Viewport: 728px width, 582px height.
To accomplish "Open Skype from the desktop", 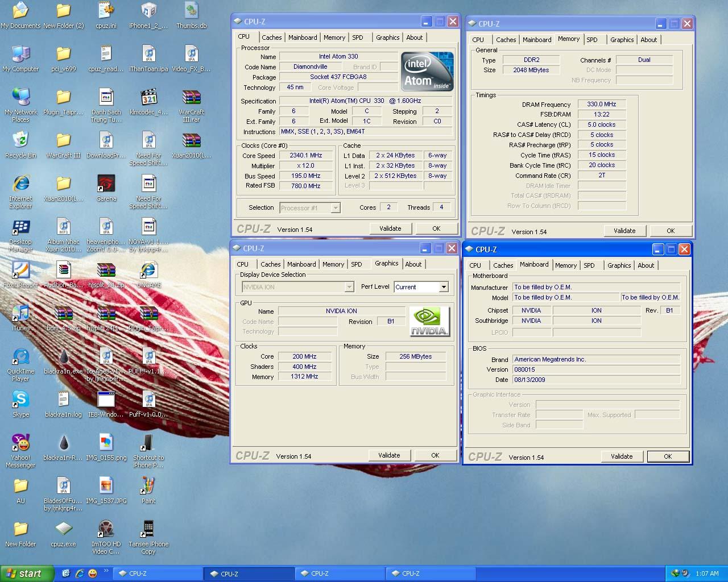I will pyautogui.click(x=20, y=404).
